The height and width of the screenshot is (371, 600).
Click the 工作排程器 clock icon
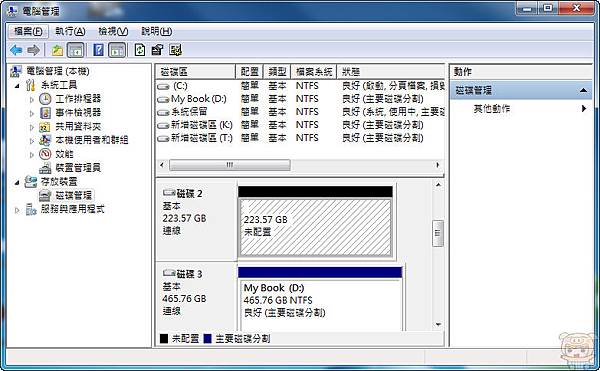pyautogui.click(x=45, y=99)
